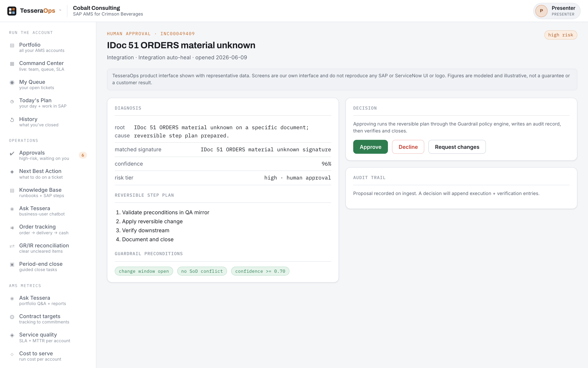Click the Next Best Action star icon

pyautogui.click(x=12, y=172)
